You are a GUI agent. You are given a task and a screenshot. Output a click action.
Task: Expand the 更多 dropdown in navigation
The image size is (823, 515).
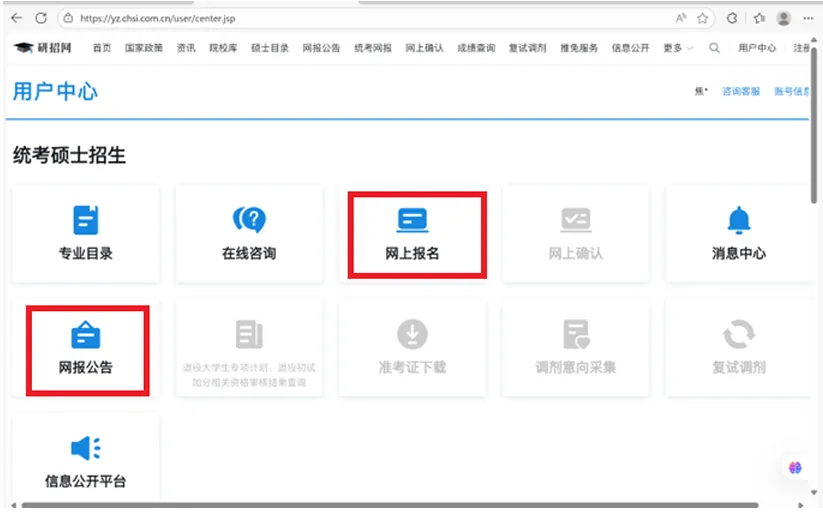tap(678, 48)
